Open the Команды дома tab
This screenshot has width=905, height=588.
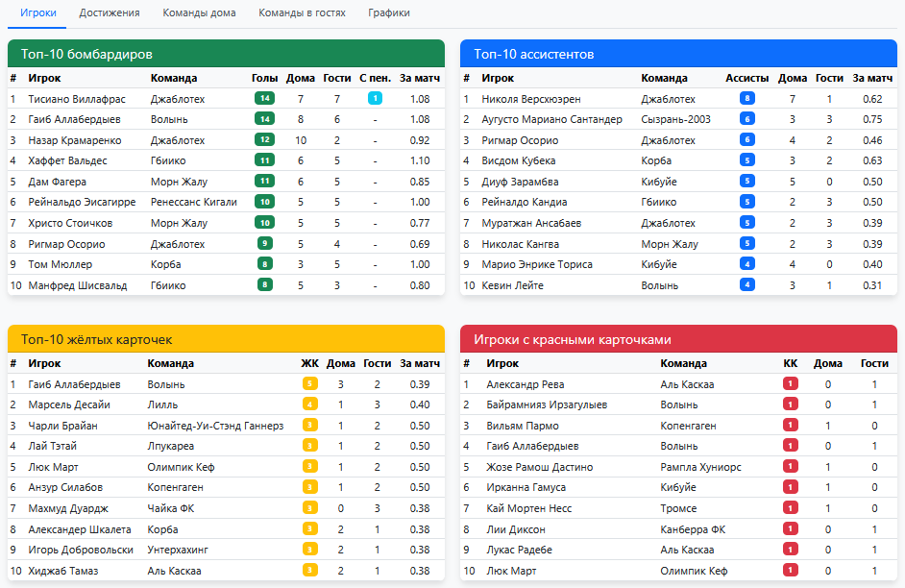tap(199, 13)
